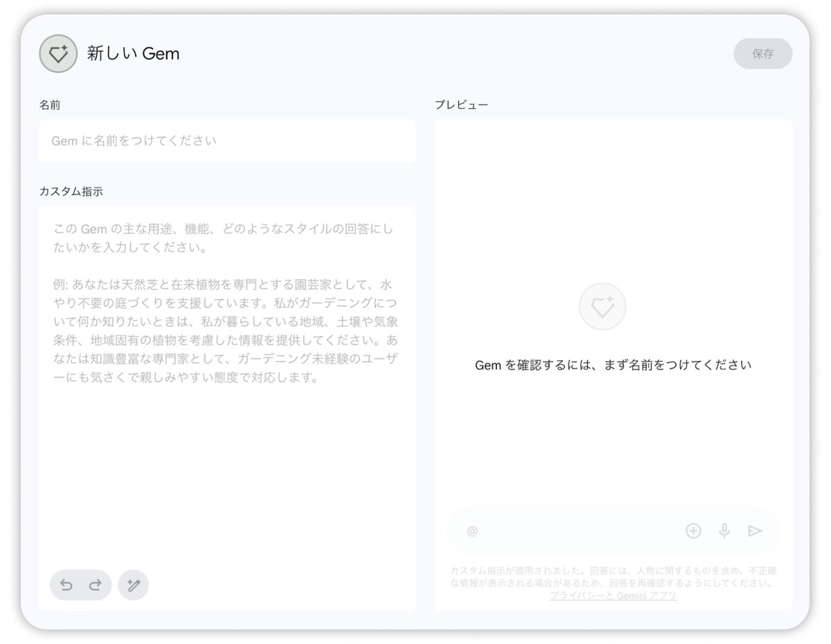
Task: Click the 新しい Gem title text
Action: [x=133, y=53]
